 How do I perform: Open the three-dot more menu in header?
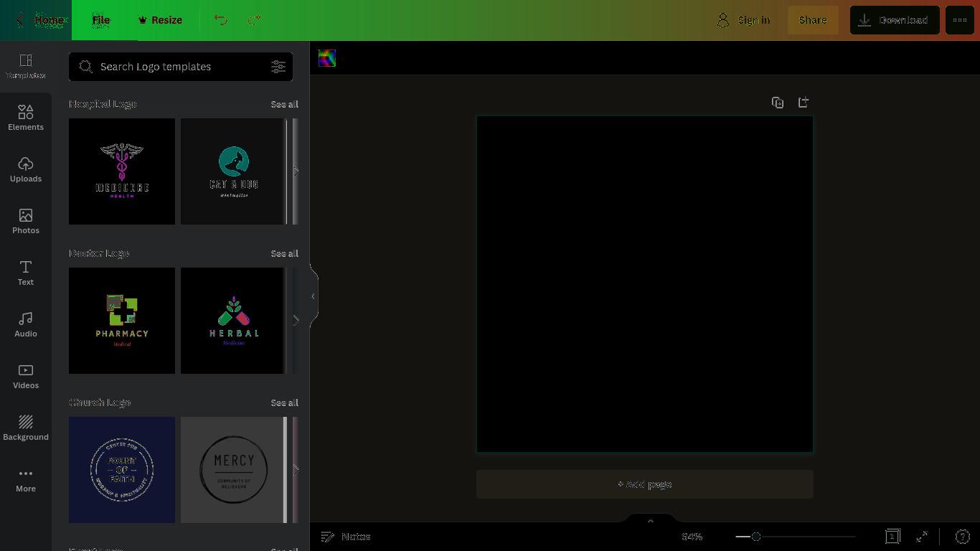click(960, 20)
